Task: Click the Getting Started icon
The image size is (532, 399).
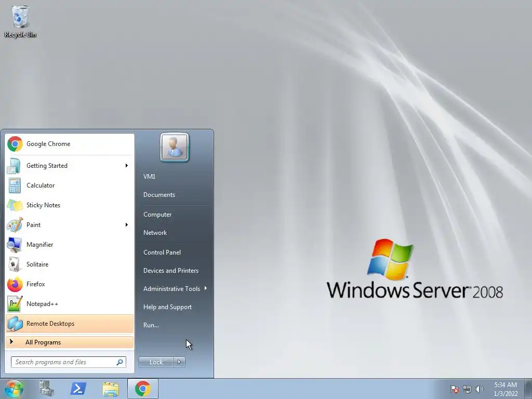Action: click(x=14, y=166)
